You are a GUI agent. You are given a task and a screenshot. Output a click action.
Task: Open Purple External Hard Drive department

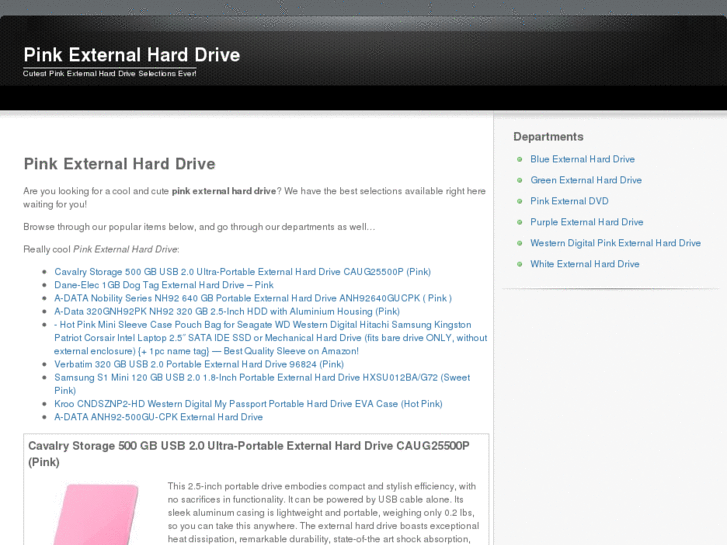pos(587,222)
